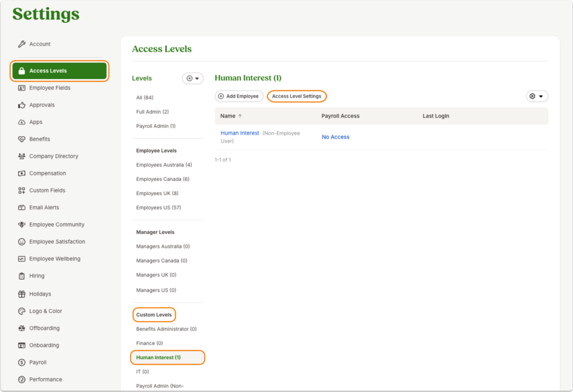Click the Access Levels lock icon

pos(21,71)
